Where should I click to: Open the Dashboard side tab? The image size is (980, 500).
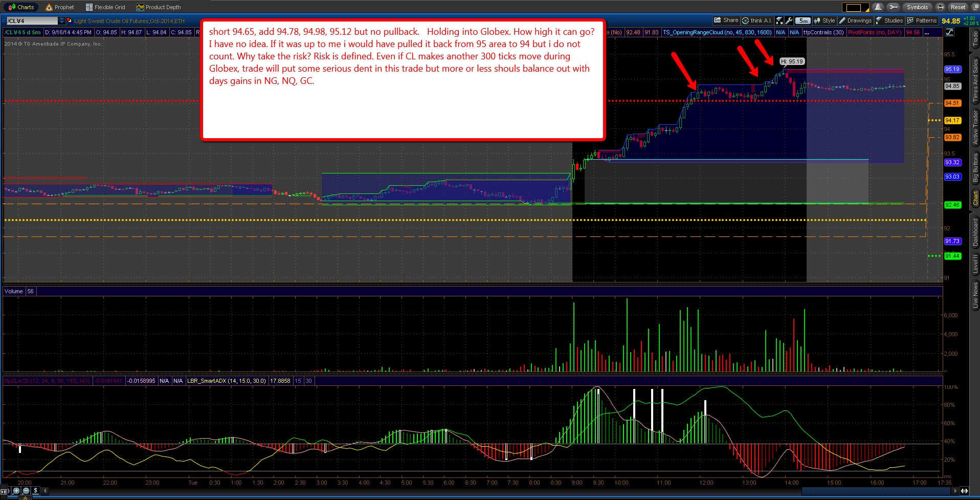tap(975, 232)
